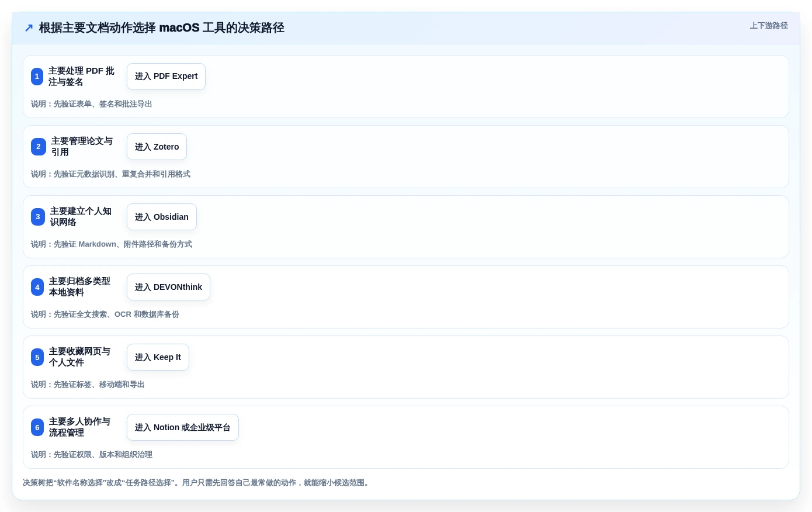Choose the 进入 Keep It button
Screen dimensions: 812x512
(x=158, y=357)
